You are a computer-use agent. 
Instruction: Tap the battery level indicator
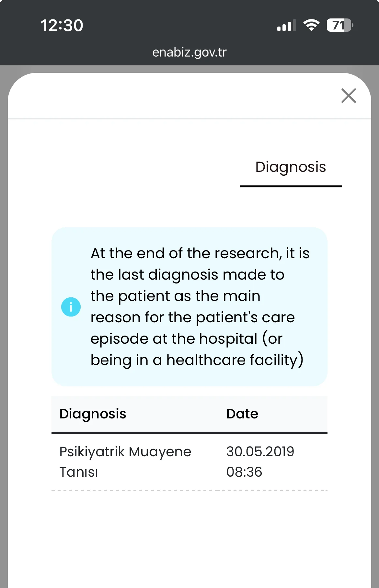point(339,25)
